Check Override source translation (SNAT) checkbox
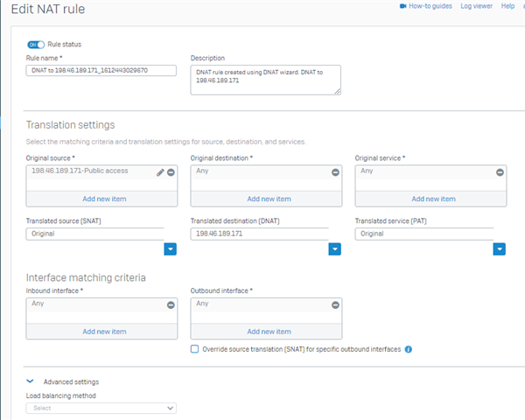 [x=194, y=349]
